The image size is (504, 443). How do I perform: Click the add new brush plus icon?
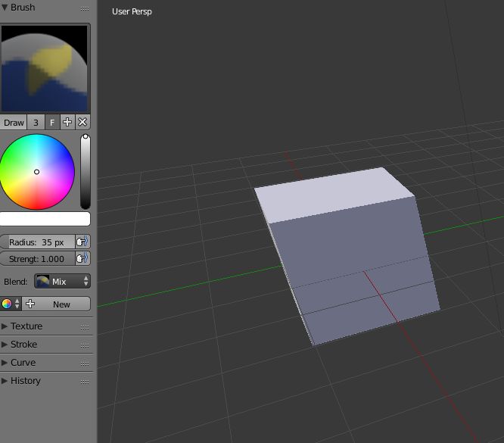pyautogui.click(x=67, y=122)
